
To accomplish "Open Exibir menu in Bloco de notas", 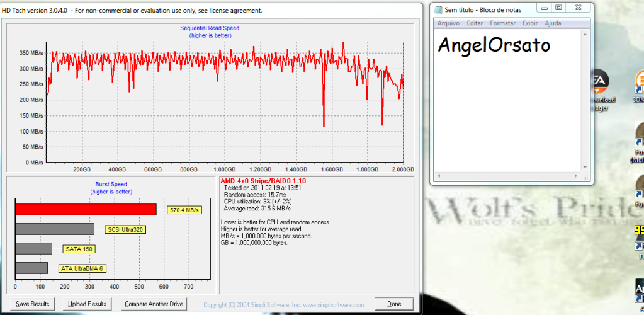I will (530, 23).
